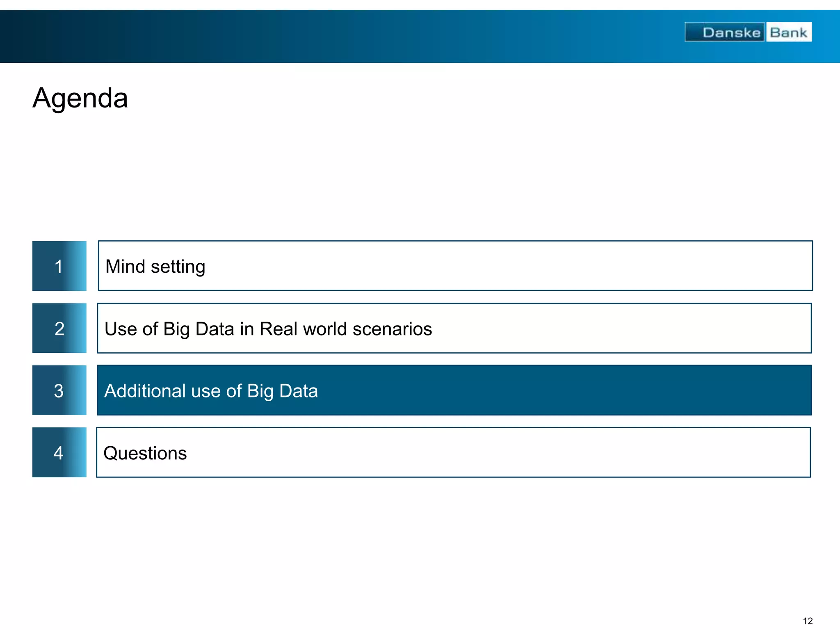This screenshot has height=630, width=840.
Task: Select the Agenda slide title
Action: pyautogui.click(x=80, y=98)
